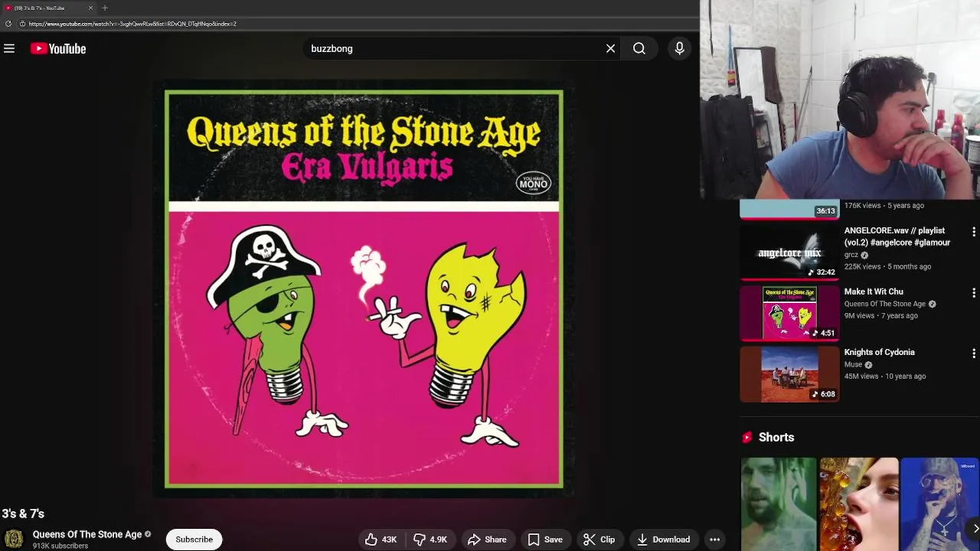Download the video

pyautogui.click(x=663, y=540)
